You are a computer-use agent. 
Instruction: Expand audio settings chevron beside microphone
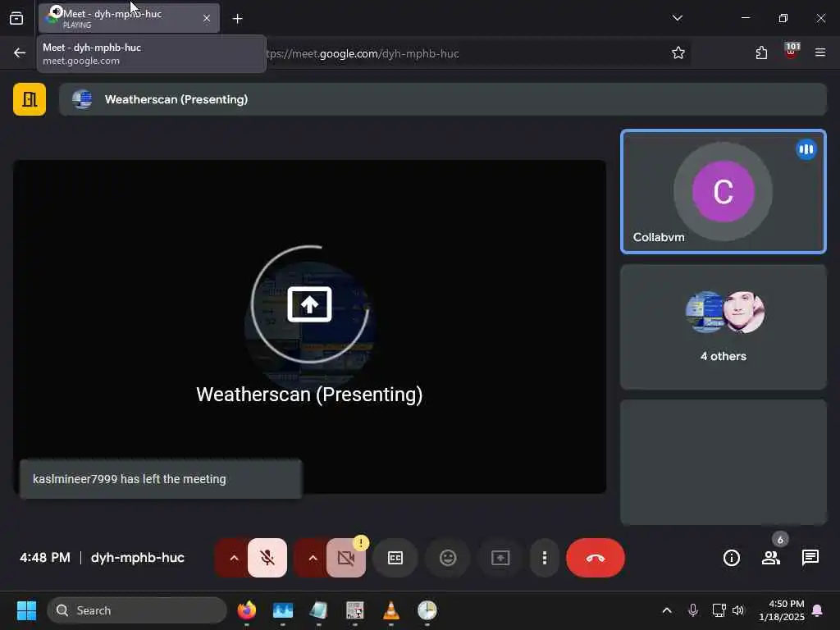click(x=234, y=558)
